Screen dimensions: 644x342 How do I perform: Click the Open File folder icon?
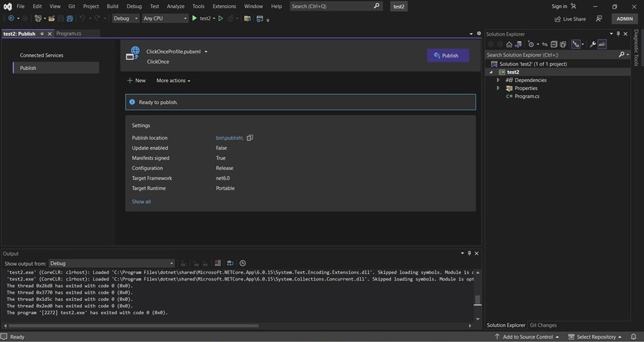(x=52, y=19)
